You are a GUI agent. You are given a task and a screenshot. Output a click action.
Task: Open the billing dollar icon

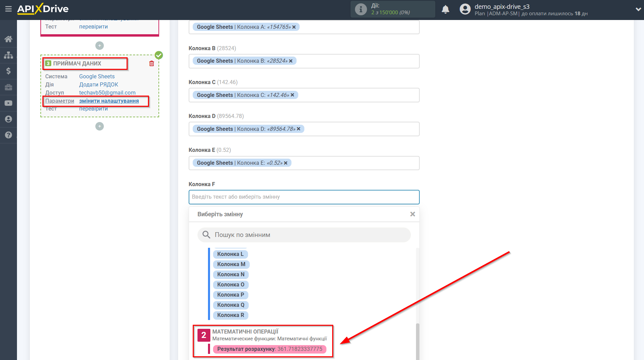pyautogui.click(x=8, y=71)
